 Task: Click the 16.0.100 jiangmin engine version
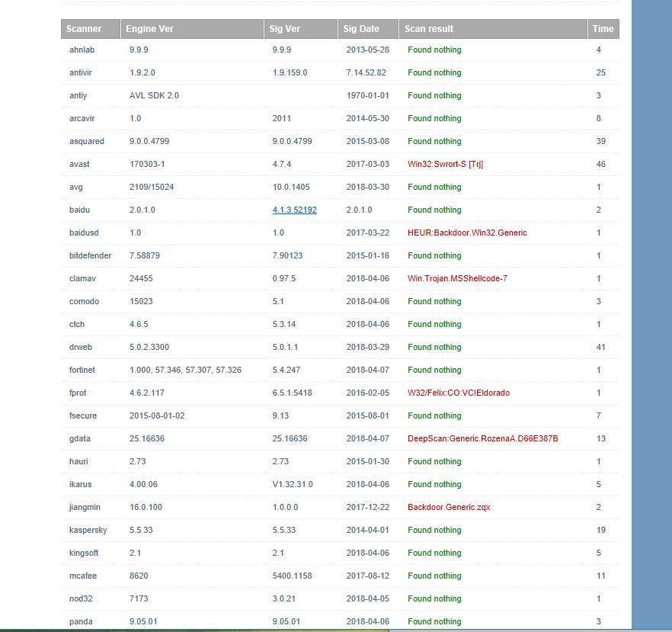point(146,507)
